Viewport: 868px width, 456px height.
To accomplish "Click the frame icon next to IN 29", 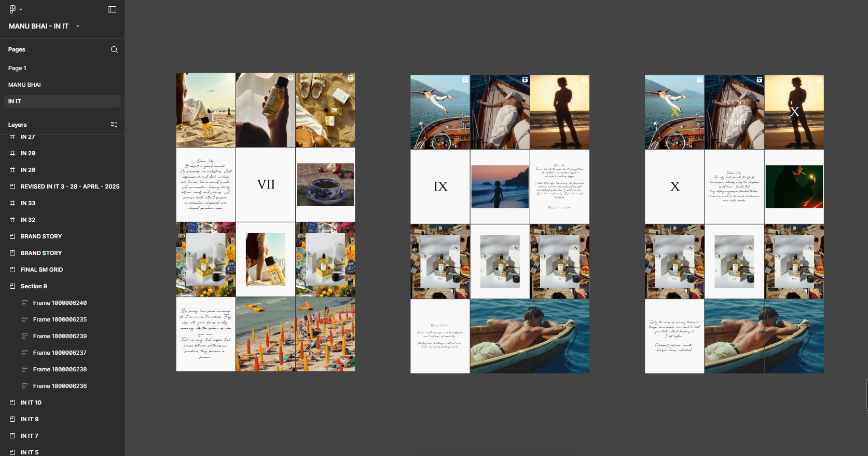I will click(x=12, y=154).
